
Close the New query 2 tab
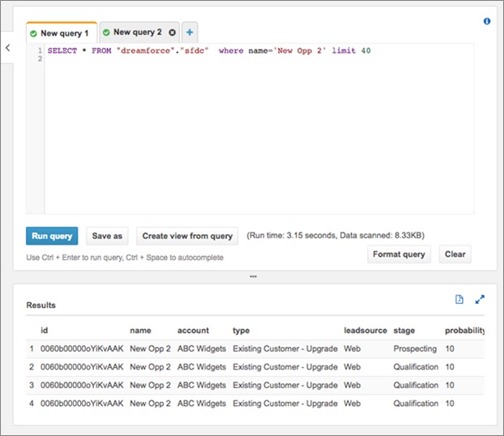[x=173, y=32]
